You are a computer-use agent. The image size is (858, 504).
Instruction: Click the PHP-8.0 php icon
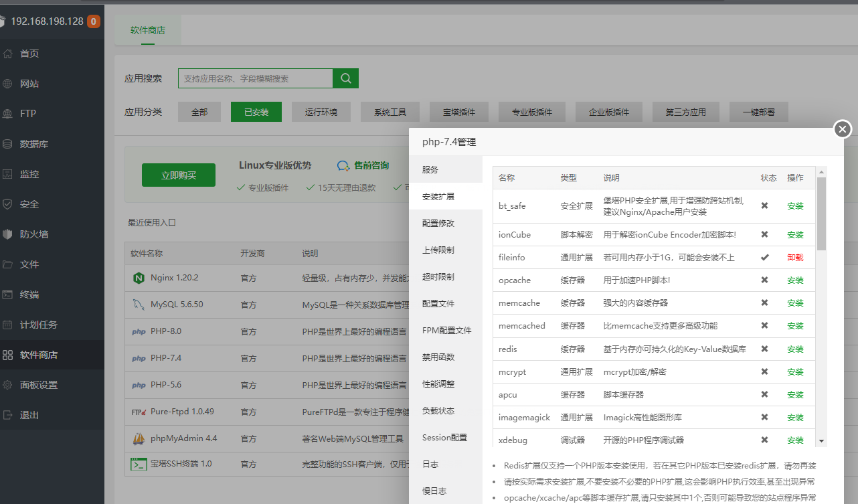tap(139, 331)
